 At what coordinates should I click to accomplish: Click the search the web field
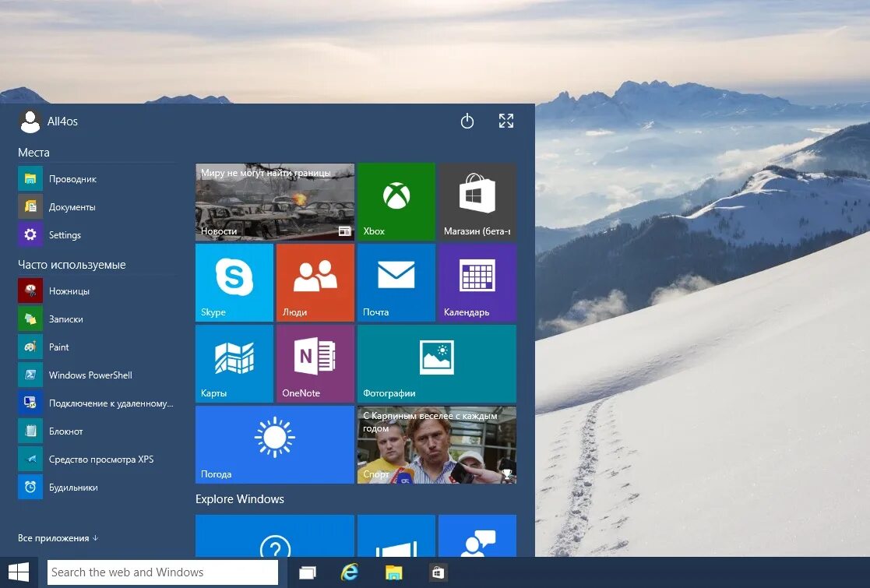point(162,572)
